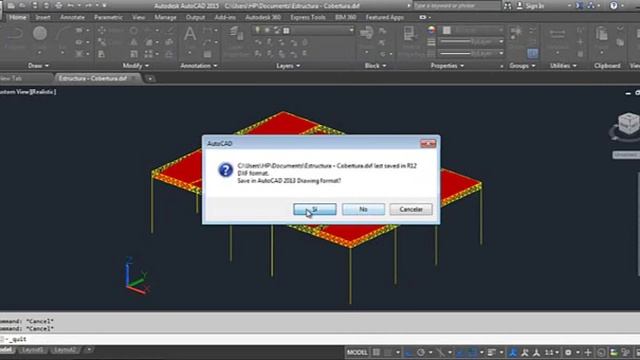The image size is (640, 360).
Task: Click Cancelar in the AutoCAD dialog
Action: [411, 209]
